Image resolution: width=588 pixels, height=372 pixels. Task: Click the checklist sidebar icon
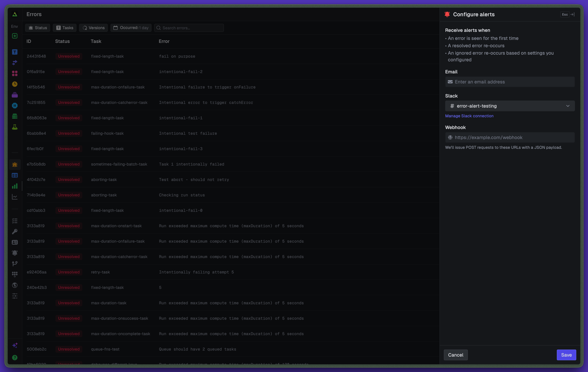pyautogui.click(x=15, y=221)
